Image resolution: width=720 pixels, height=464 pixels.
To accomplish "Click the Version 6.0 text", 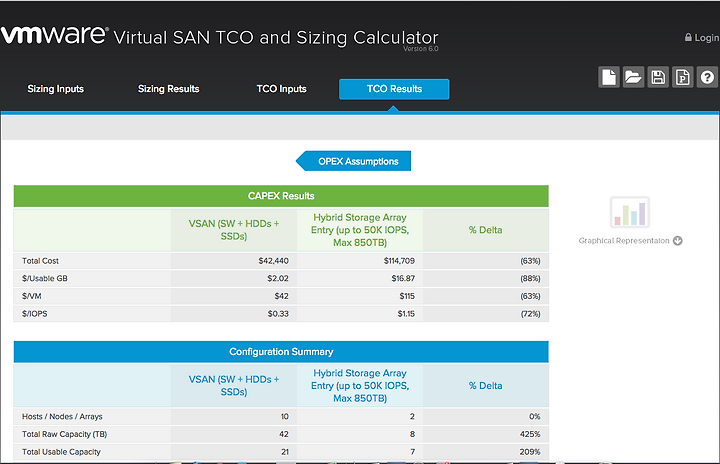I will 421,49.
